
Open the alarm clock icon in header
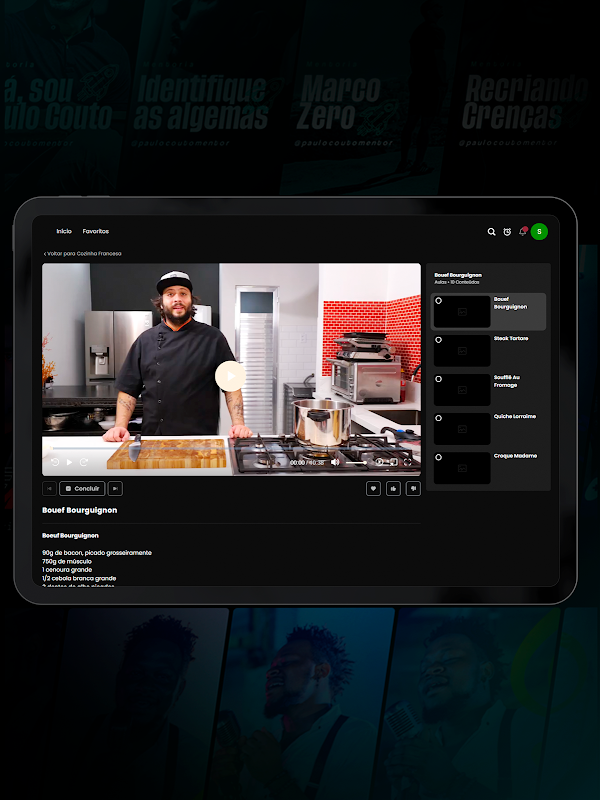pyautogui.click(x=507, y=232)
